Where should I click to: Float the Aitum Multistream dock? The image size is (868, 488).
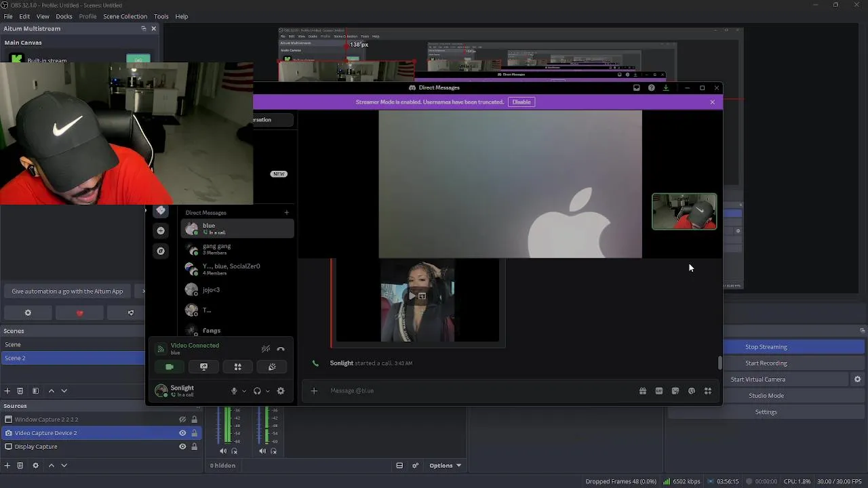tap(144, 28)
